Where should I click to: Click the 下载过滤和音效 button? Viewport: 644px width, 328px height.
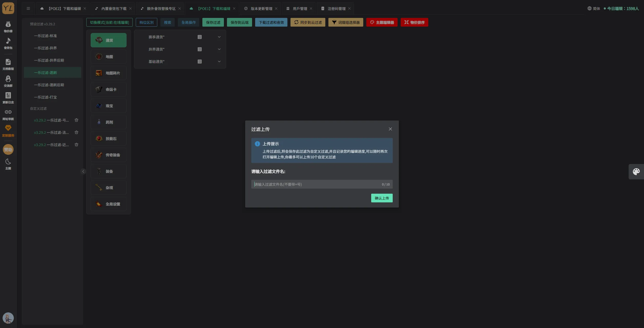tap(271, 22)
